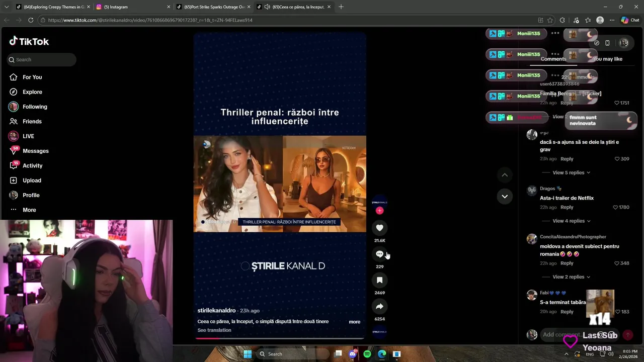Open the Activity notifications
Screen dimensions: 644x362
pos(33,165)
